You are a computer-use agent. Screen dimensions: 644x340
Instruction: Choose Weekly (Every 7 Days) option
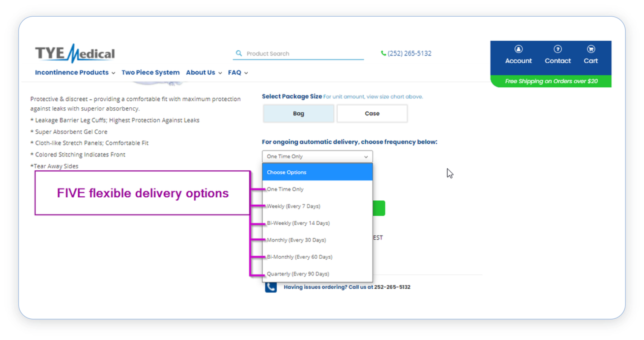pos(294,206)
